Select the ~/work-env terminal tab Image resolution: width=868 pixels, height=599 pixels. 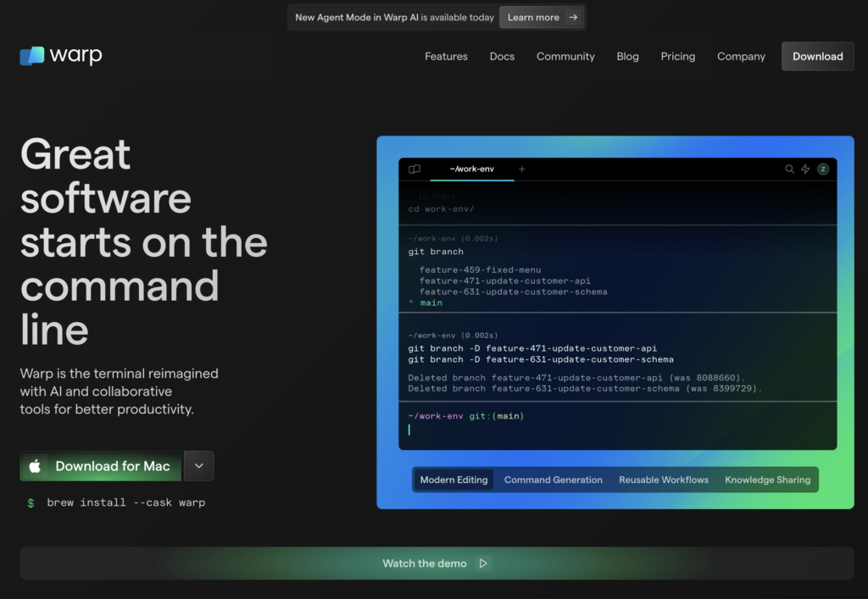(471, 169)
